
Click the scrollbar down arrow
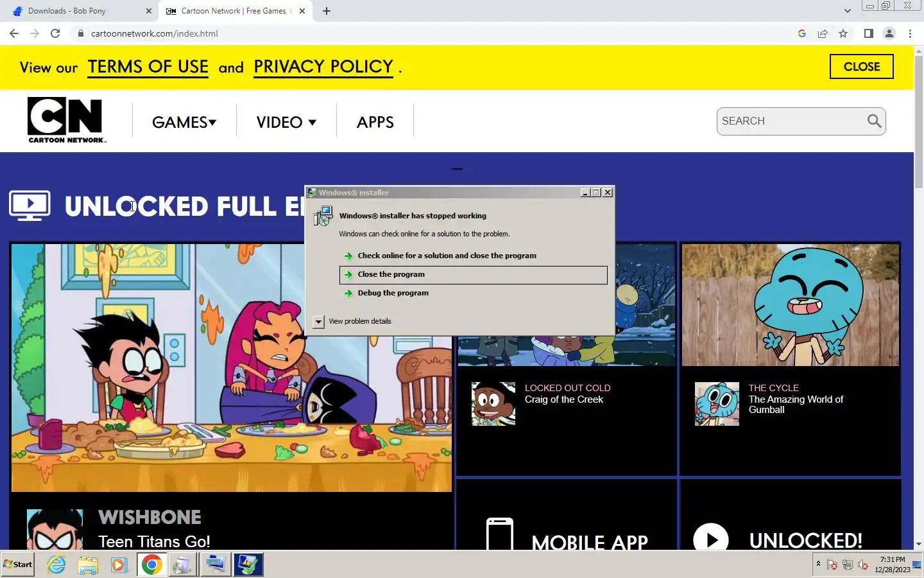pos(918,544)
